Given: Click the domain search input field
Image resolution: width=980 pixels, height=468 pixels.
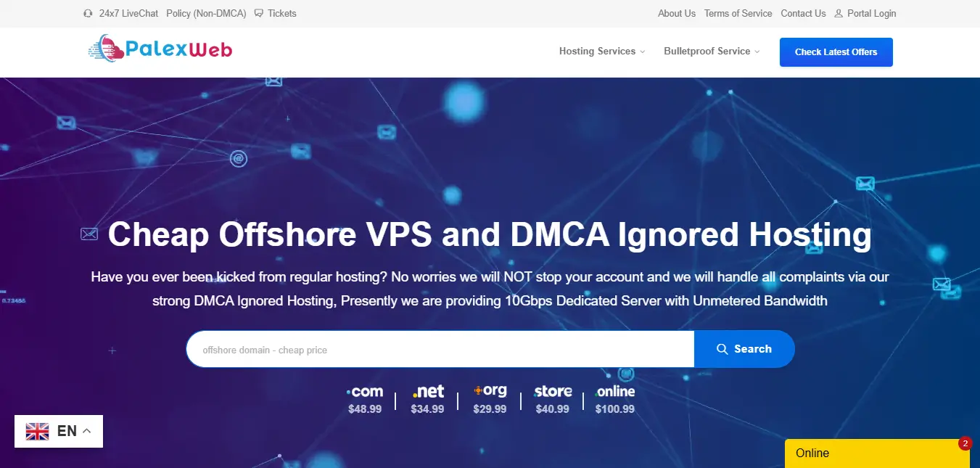Looking at the screenshot, I should 435,349.
